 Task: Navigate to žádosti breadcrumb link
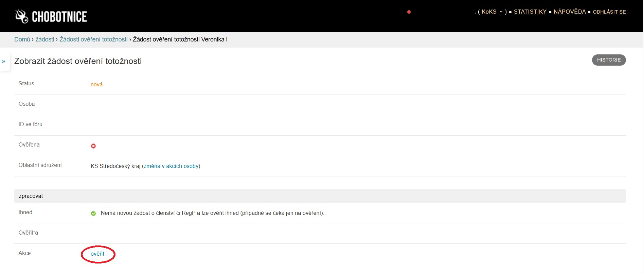(x=45, y=39)
